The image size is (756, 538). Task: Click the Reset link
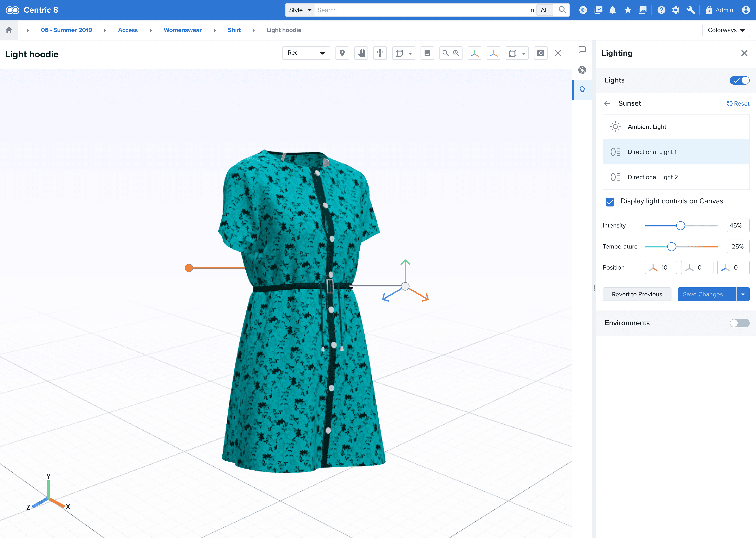pyautogui.click(x=738, y=104)
